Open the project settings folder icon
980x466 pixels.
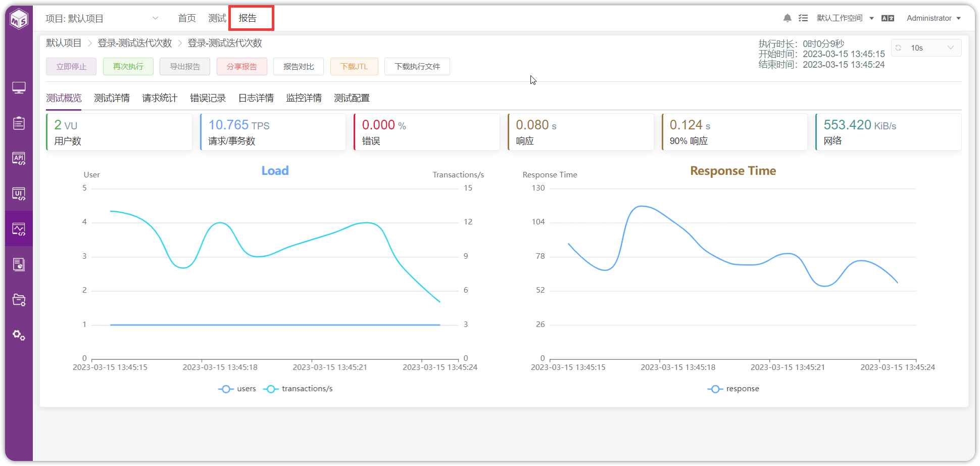click(x=19, y=300)
